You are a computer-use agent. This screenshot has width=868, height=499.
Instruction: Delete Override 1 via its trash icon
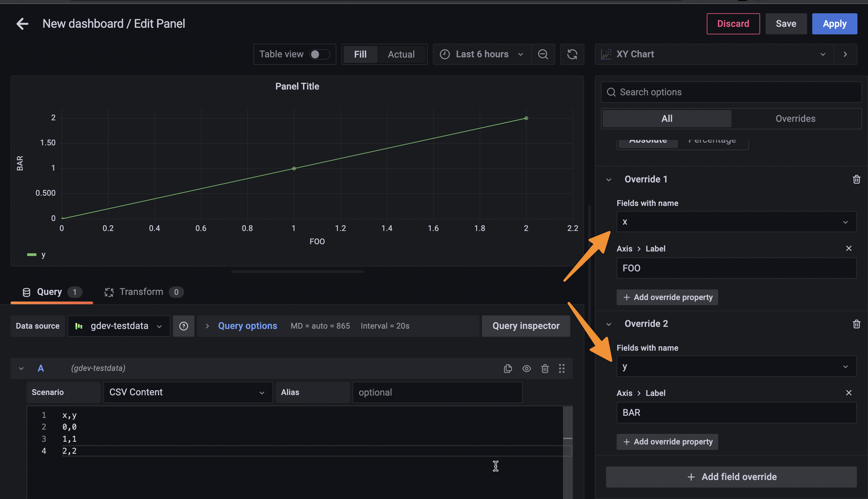857,179
